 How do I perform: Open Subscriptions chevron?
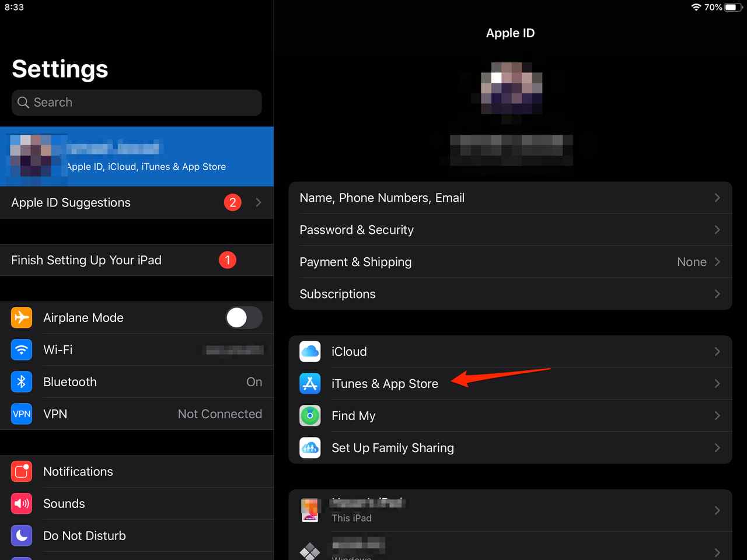717,294
